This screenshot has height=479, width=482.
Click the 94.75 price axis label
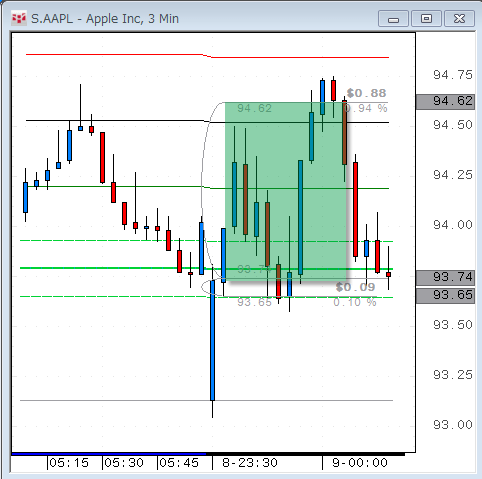pos(453,75)
